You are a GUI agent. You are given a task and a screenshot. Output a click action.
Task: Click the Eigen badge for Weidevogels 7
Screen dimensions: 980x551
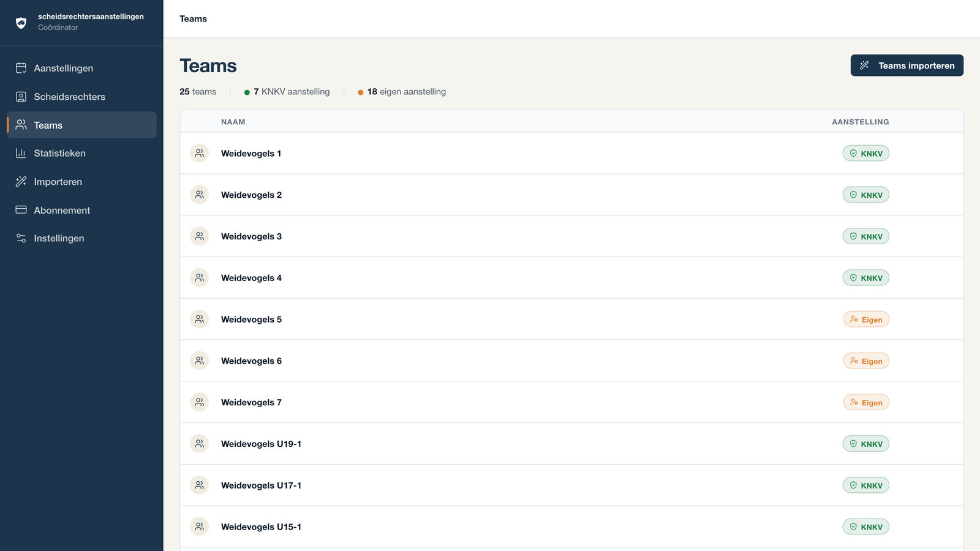click(x=866, y=402)
